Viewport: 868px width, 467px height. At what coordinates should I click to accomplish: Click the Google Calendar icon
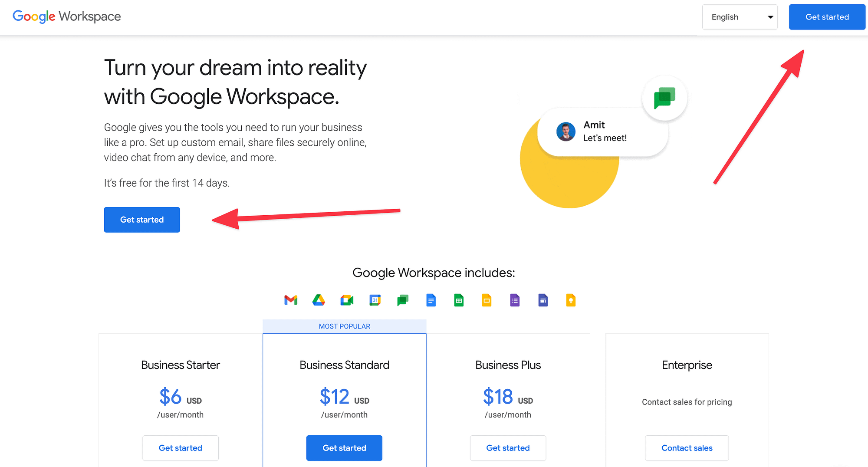click(x=375, y=300)
